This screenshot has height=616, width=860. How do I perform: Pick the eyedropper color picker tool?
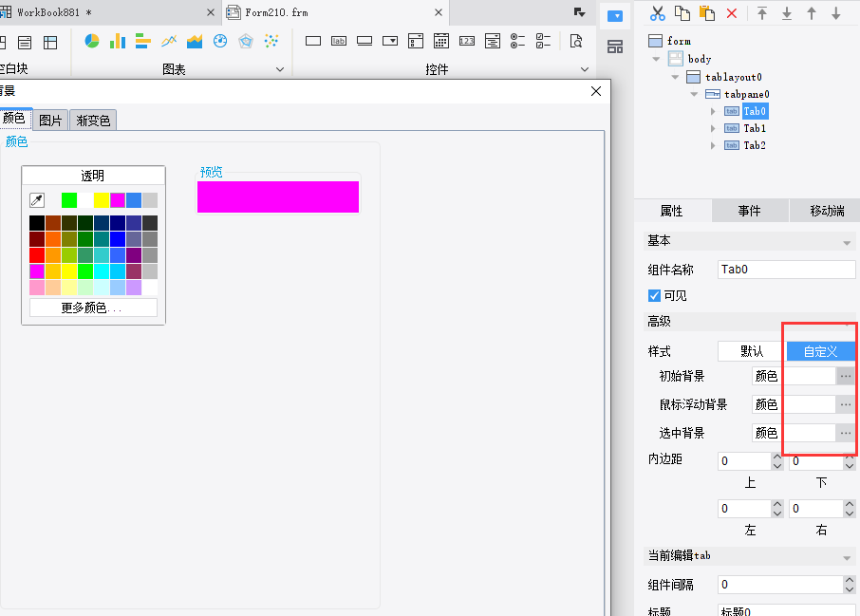click(x=37, y=200)
